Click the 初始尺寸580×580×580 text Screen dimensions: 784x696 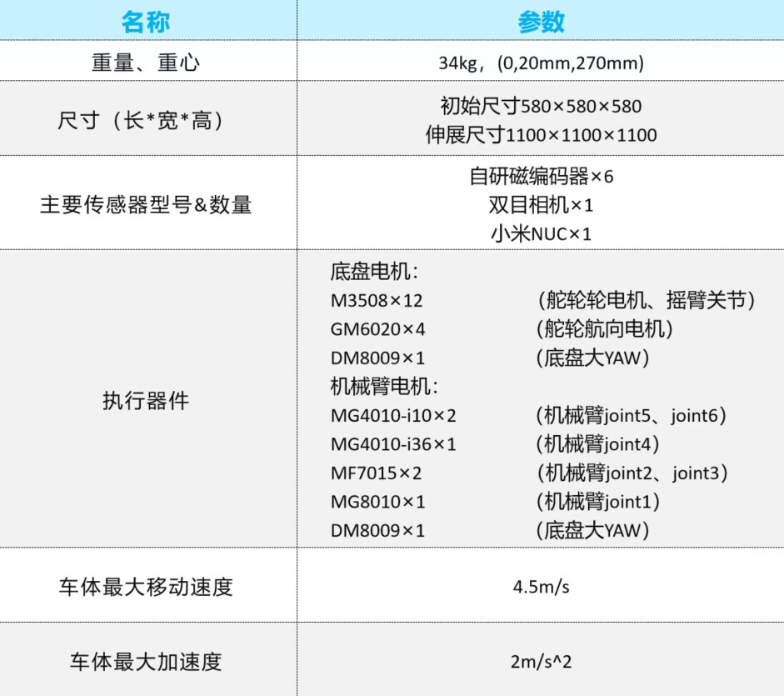541,107
